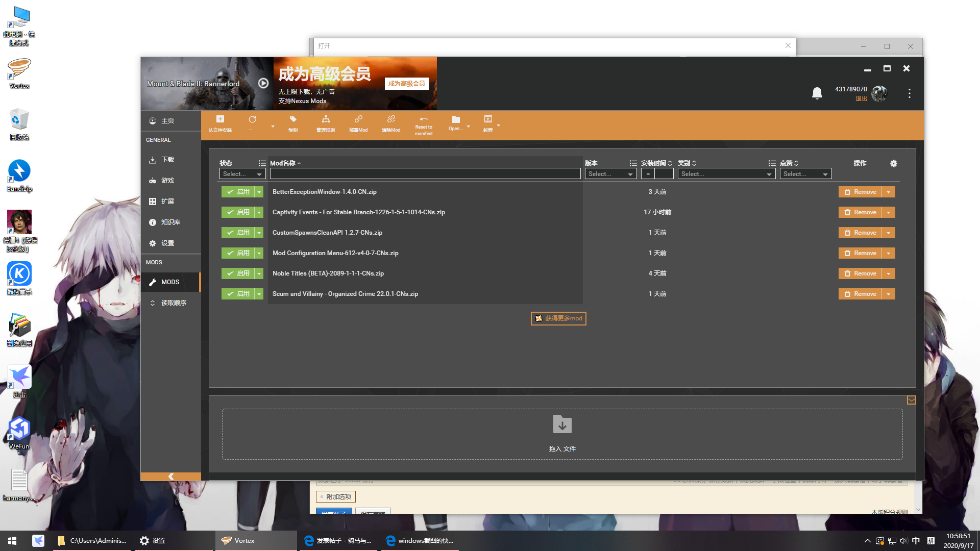The width and height of the screenshot is (980, 551).
Task: Click the 版本 column list filter icon
Action: [x=633, y=163]
